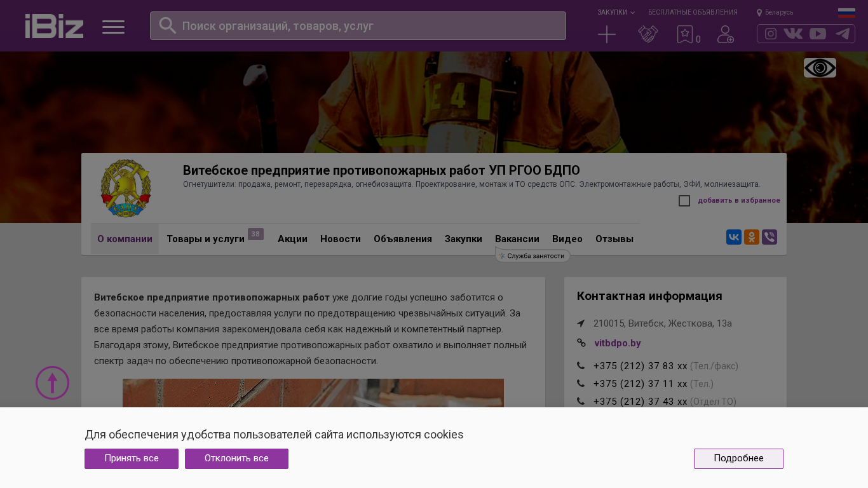The height and width of the screenshot is (488, 868).
Task: Switch to the Видео tab
Action: coord(567,239)
